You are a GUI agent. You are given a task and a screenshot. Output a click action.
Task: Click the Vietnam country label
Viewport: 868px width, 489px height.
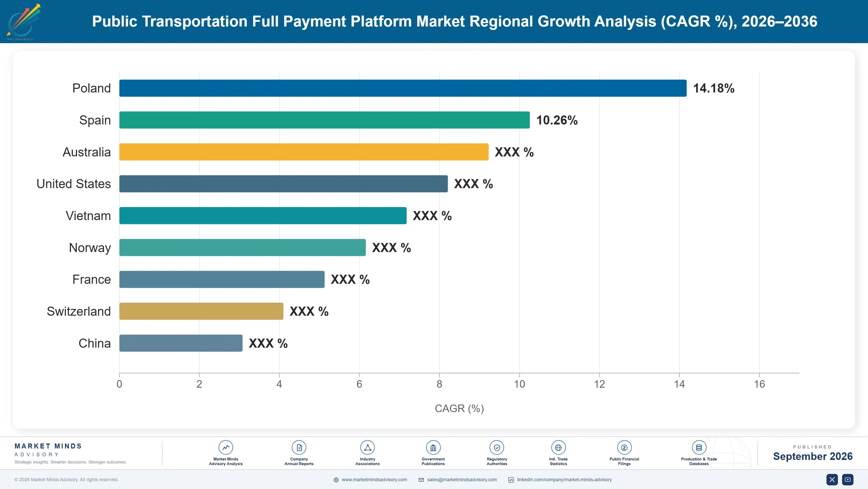(88, 216)
